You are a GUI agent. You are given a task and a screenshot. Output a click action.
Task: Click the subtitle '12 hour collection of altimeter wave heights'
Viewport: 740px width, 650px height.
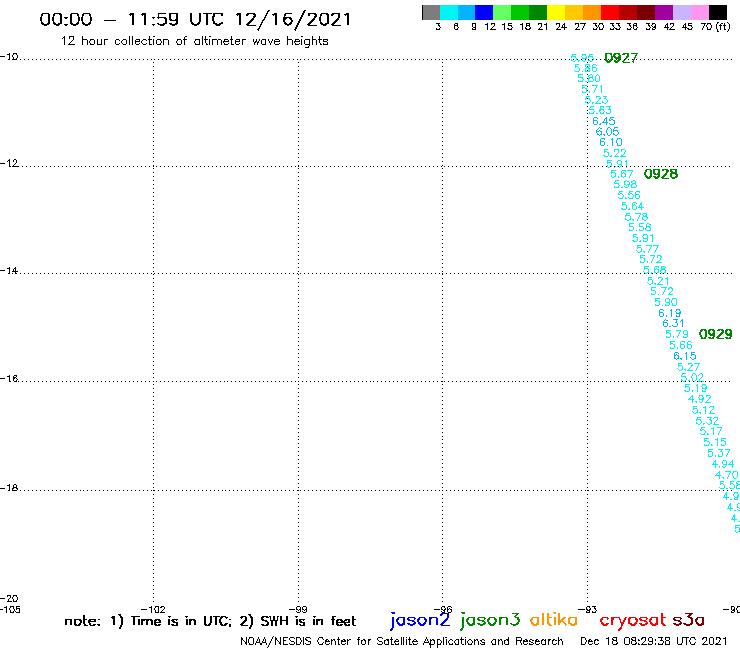point(194,41)
